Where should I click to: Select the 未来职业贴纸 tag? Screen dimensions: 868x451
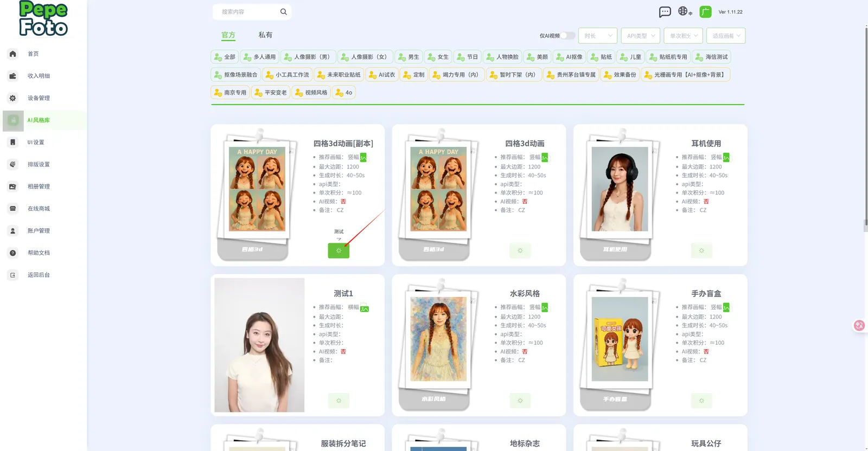(x=339, y=75)
